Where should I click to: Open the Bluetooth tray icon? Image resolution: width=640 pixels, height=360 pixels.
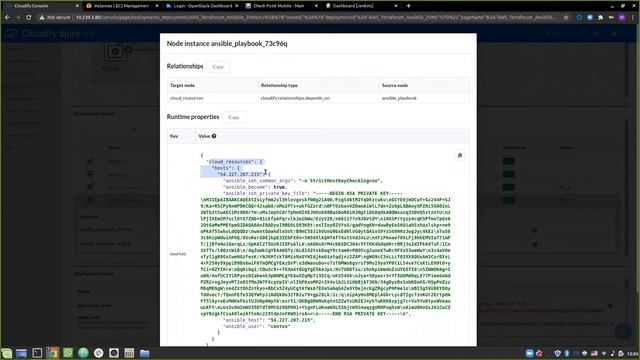pos(567,353)
